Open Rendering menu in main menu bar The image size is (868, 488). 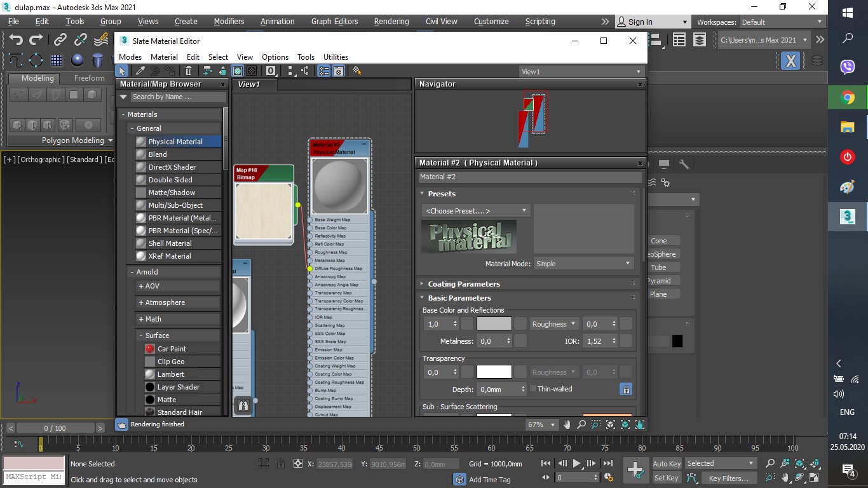(391, 21)
